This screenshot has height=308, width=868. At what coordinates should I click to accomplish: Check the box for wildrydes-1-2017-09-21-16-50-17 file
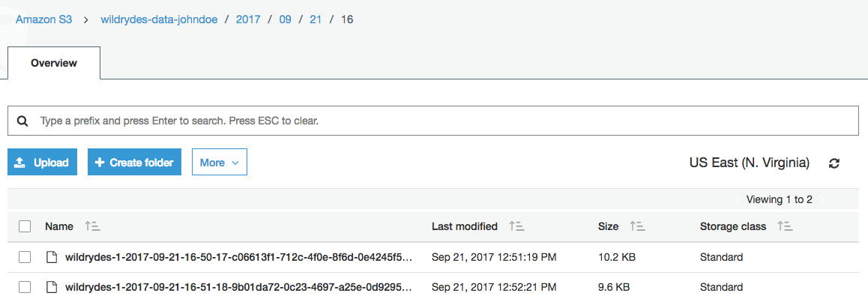pos(24,257)
